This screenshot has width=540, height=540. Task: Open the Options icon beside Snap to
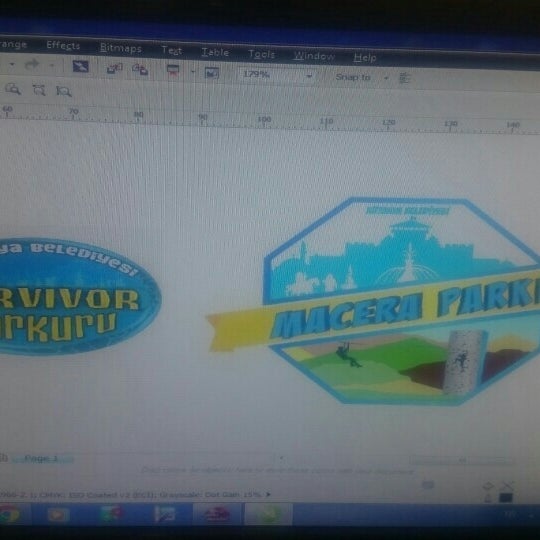click(405, 79)
